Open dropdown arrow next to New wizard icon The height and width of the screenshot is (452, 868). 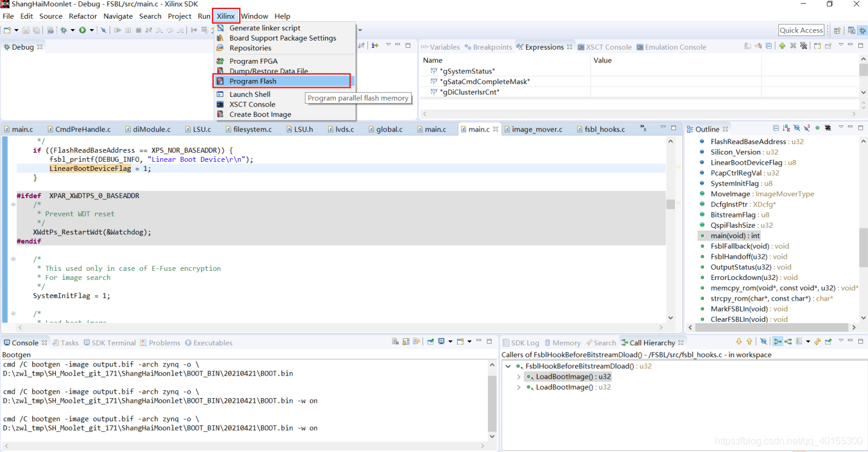(x=16, y=30)
